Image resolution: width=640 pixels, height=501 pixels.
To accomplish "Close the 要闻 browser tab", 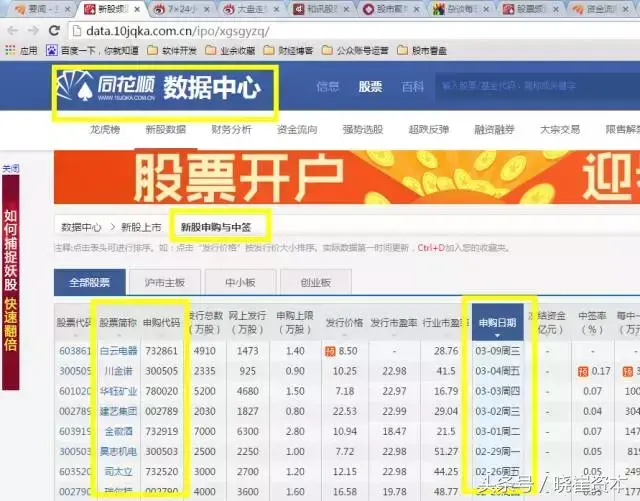I will (68, 9).
